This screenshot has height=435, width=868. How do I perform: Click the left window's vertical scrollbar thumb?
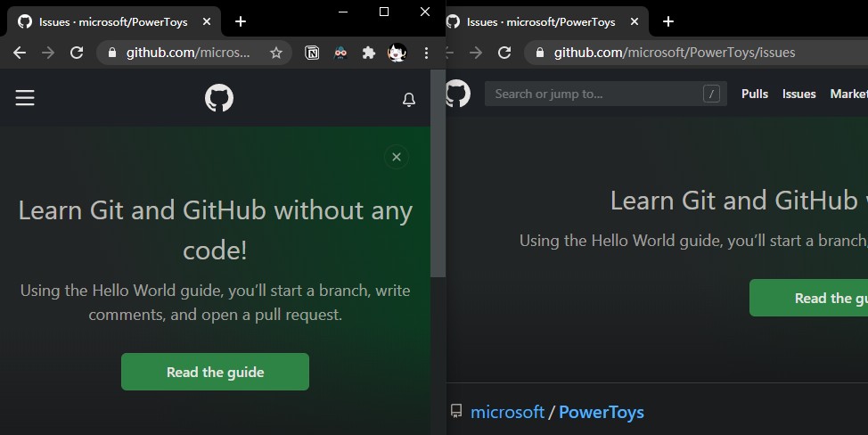438,173
